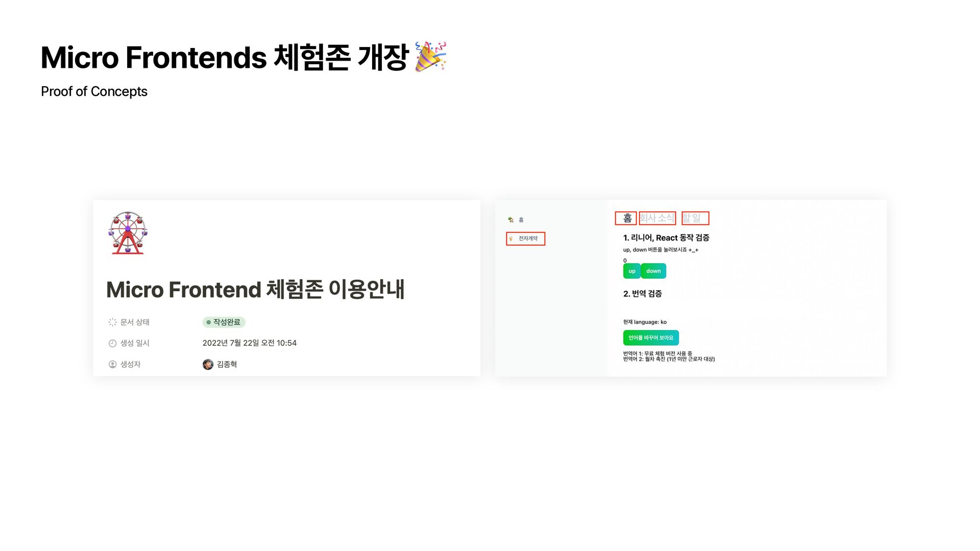Select 홈 in the sidebar menu
The image size is (980, 551).
[x=521, y=220]
